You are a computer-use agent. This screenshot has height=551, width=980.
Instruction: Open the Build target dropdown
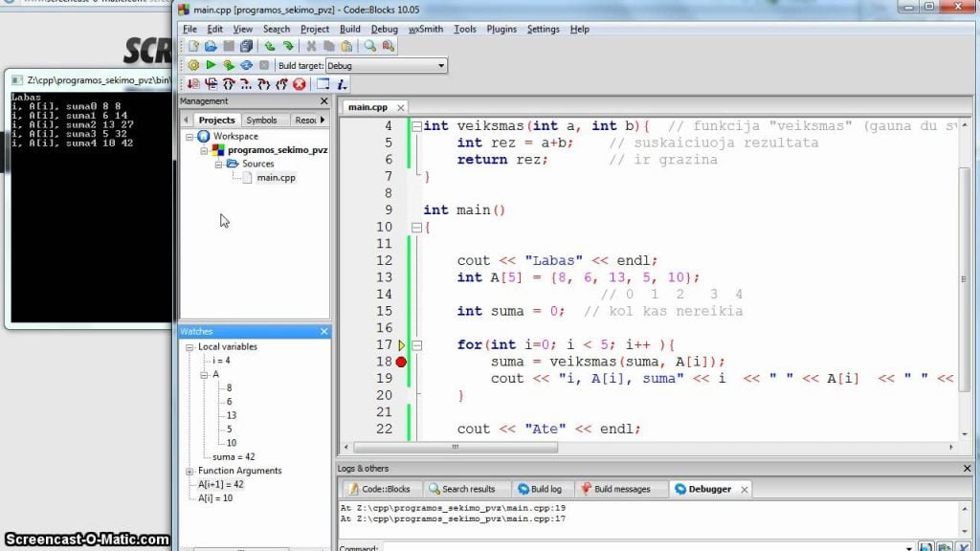[x=440, y=66]
